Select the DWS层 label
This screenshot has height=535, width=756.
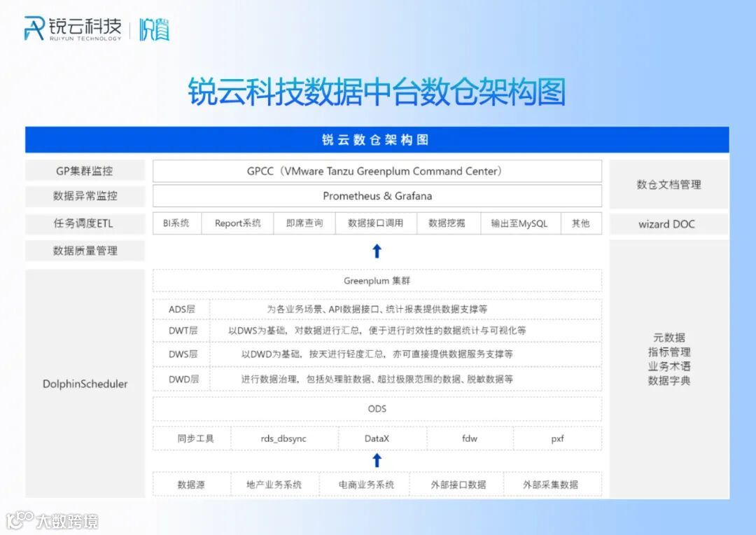(x=183, y=354)
